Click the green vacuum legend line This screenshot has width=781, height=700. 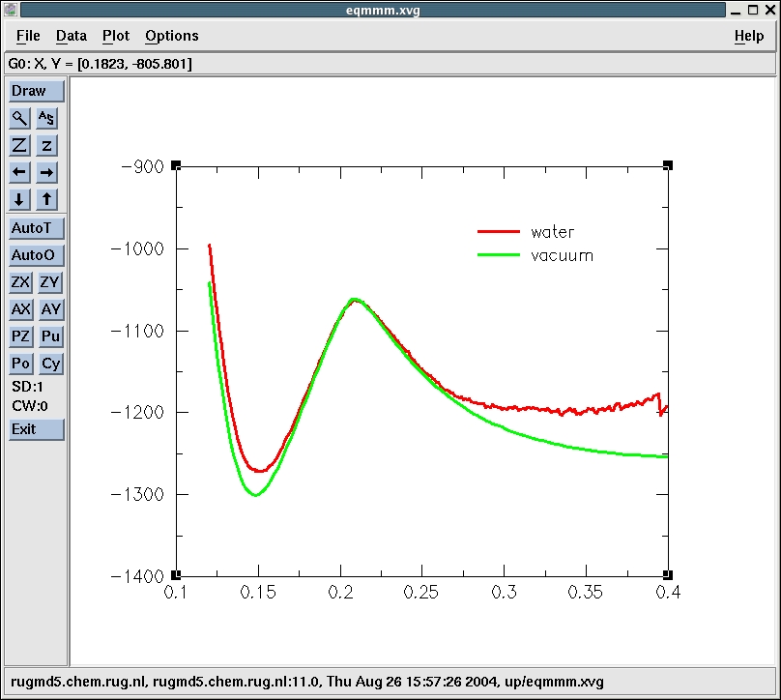[x=499, y=255]
